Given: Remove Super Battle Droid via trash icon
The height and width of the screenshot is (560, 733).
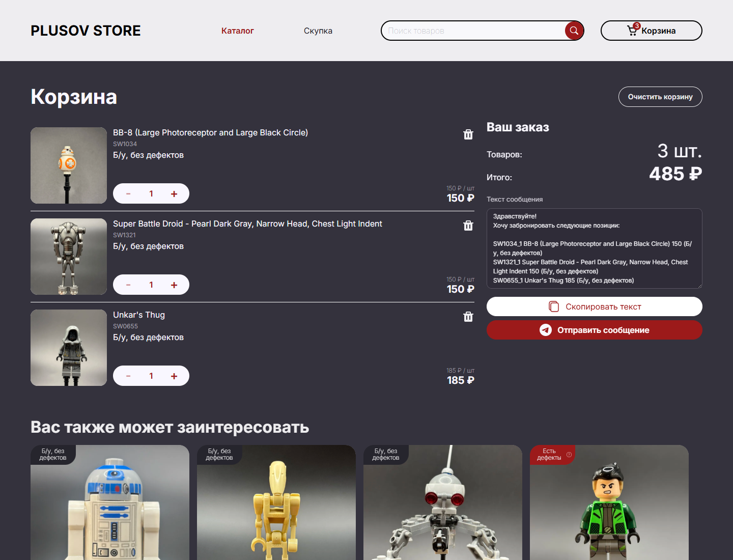Looking at the screenshot, I should coord(468,226).
